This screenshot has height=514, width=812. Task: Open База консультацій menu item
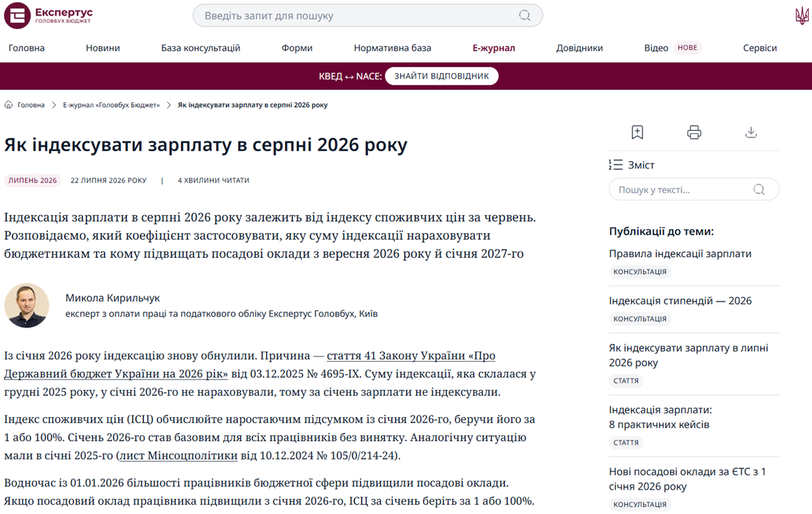201,48
